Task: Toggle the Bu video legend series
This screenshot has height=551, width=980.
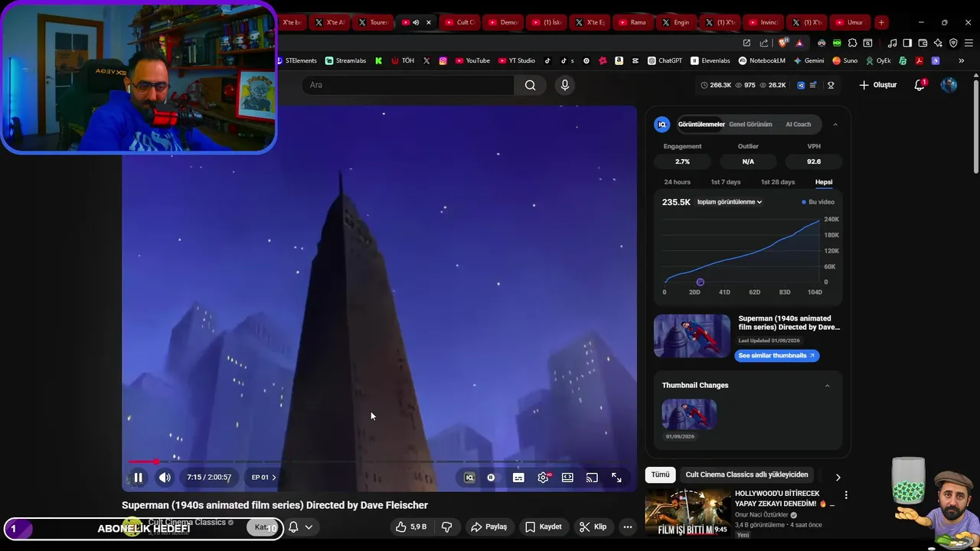Action: coord(818,202)
